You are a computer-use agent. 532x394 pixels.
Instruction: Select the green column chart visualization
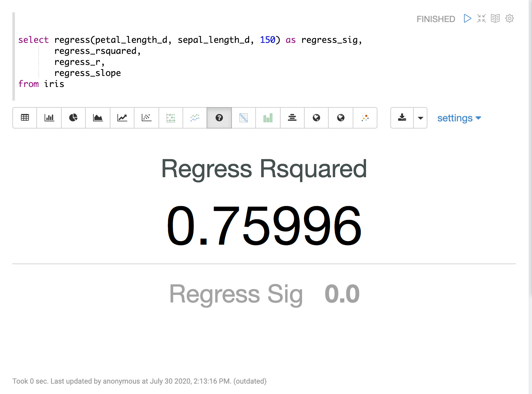pos(268,118)
